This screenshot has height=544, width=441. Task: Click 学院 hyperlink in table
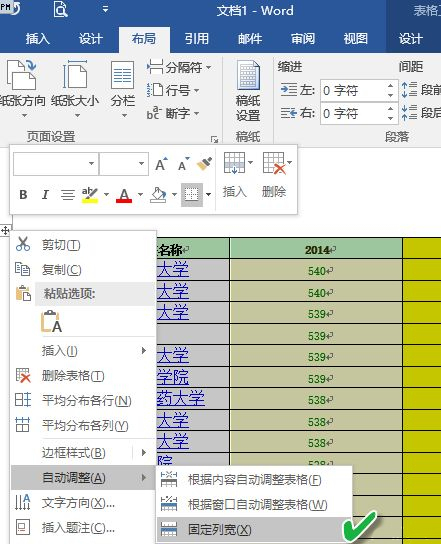(173, 377)
